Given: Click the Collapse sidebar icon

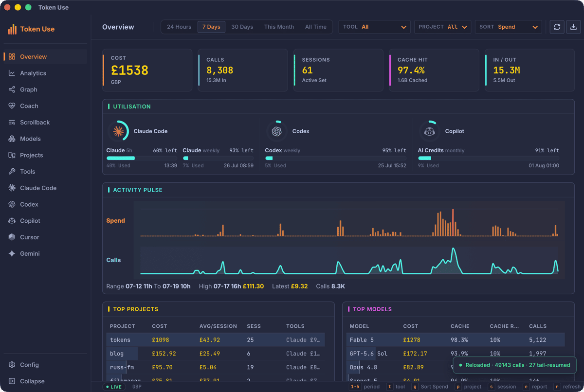Looking at the screenshot, I should point(12,381).
